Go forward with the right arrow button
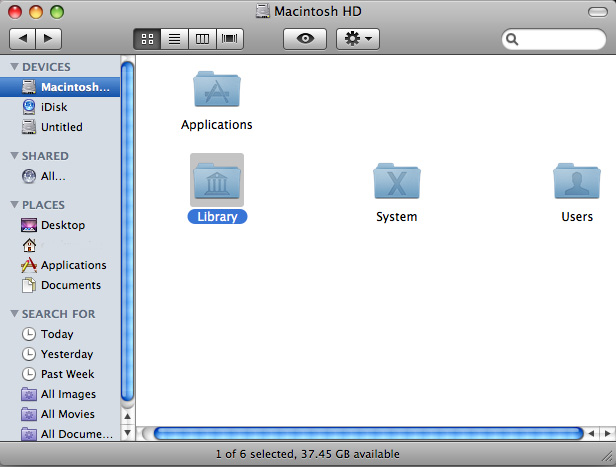Screen dimensions: 616x467 pyautogui.click(x=48, y=39)
